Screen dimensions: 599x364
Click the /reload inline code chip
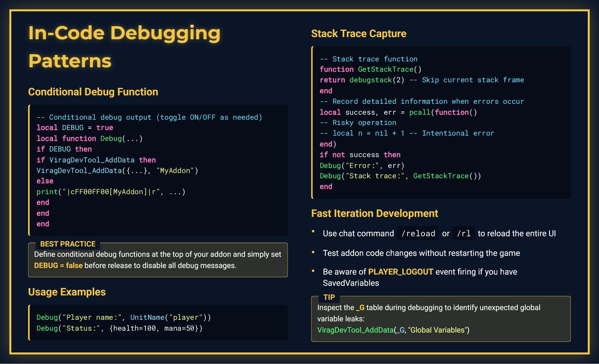pos(418,233)
